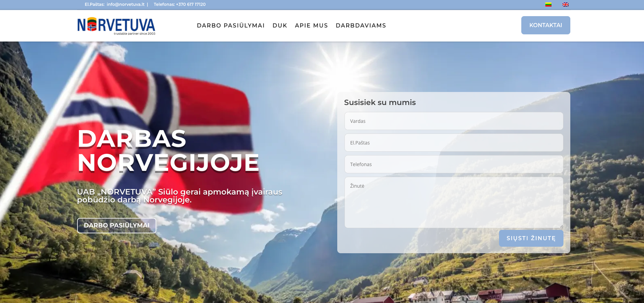Screen dimensions: 644x303
Task: Click the Susisiek su mumis form heading
Action: click(380, 102)
